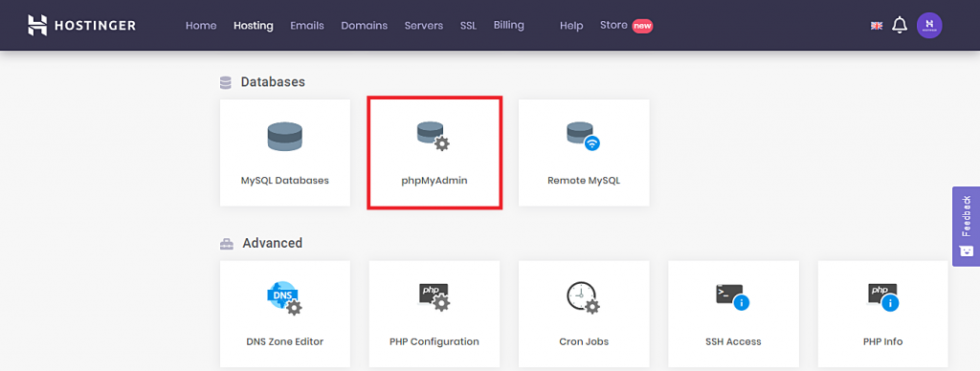Open the Hosting menu
This screenshot has width=980, height=371.
pyautogui.click(x=253, y=26)
